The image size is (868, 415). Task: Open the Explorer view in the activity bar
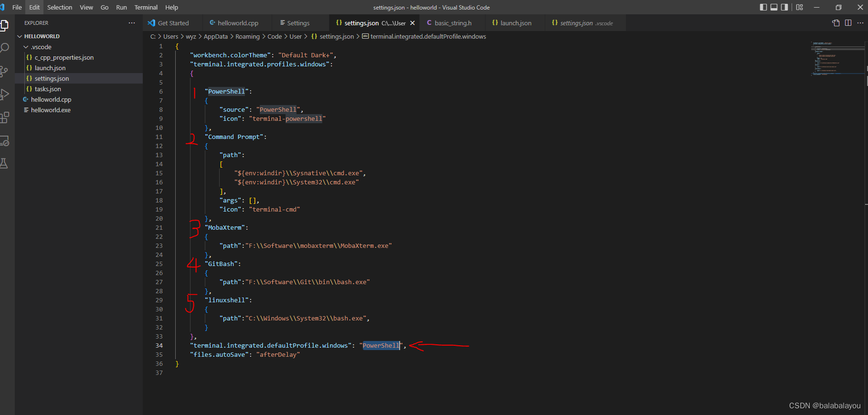(4, 25)
